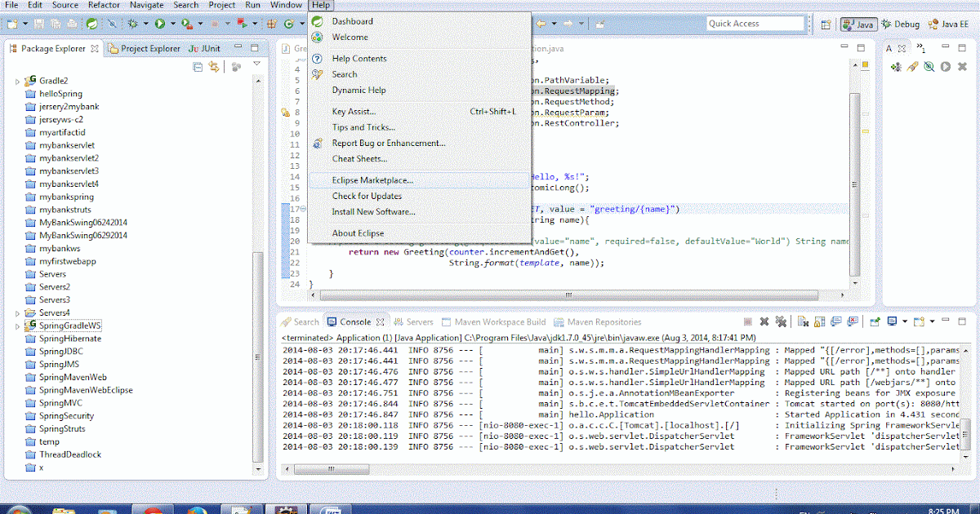Pin the Console view
Screen dimensions: 980x514
pyautogui.click(x=874, y=321)
